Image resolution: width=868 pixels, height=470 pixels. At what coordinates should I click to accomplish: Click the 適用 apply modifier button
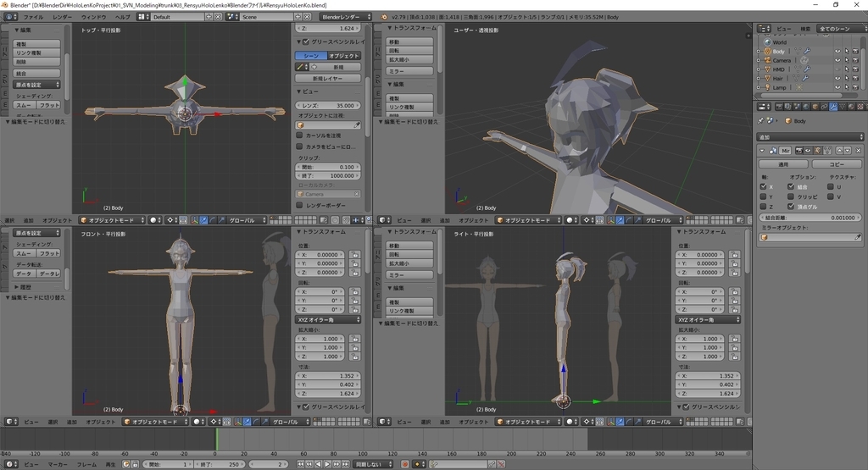(x=782, y=164)
